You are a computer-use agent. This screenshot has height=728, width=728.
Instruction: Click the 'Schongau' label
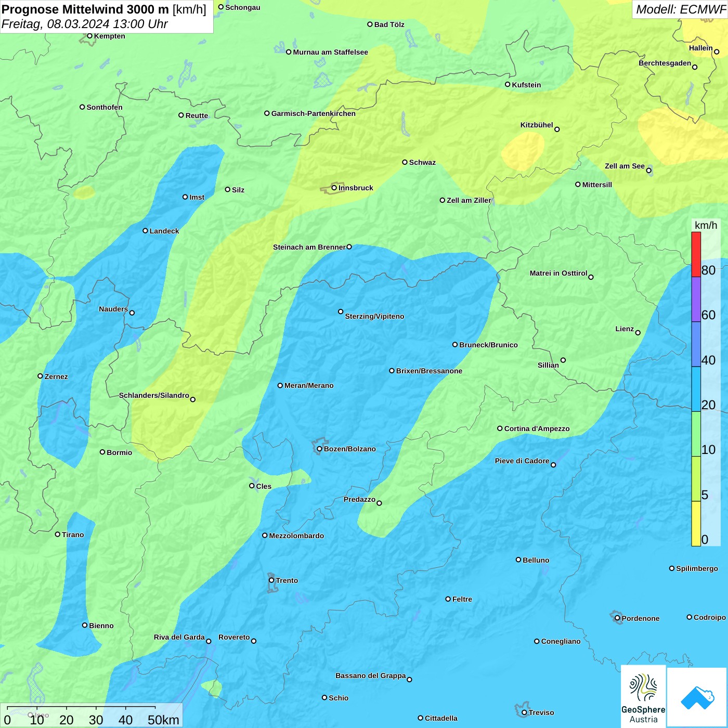[x=242, y=7]
